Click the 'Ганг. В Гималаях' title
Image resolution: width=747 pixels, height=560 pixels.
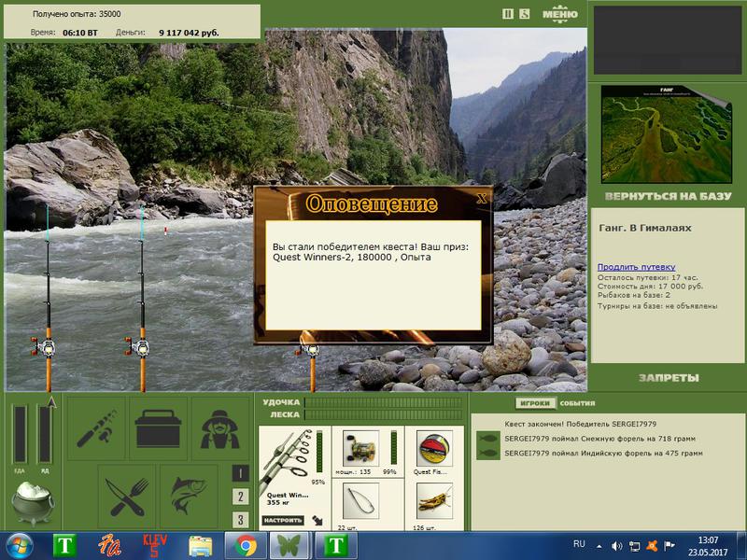click(644, 228)
